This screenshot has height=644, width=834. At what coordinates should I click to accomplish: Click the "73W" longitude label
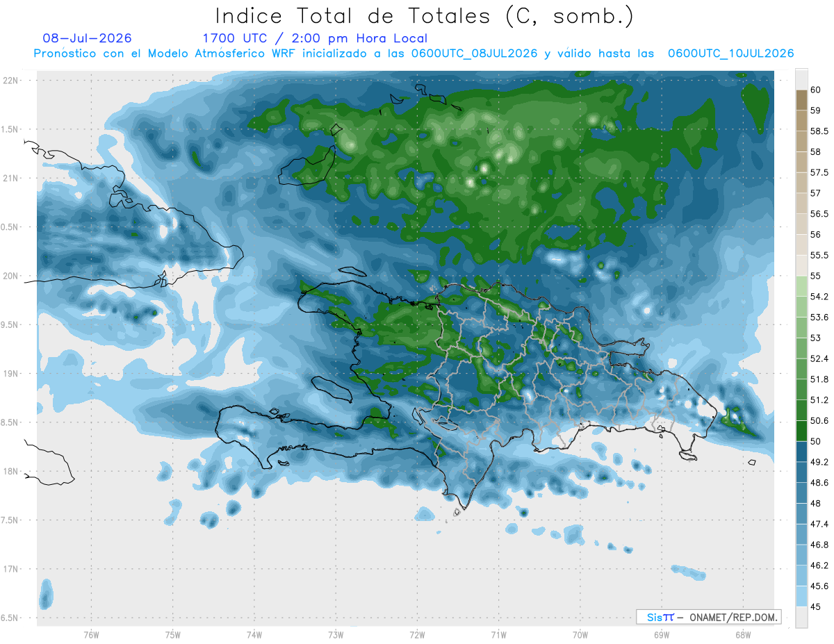pos(336,634)
